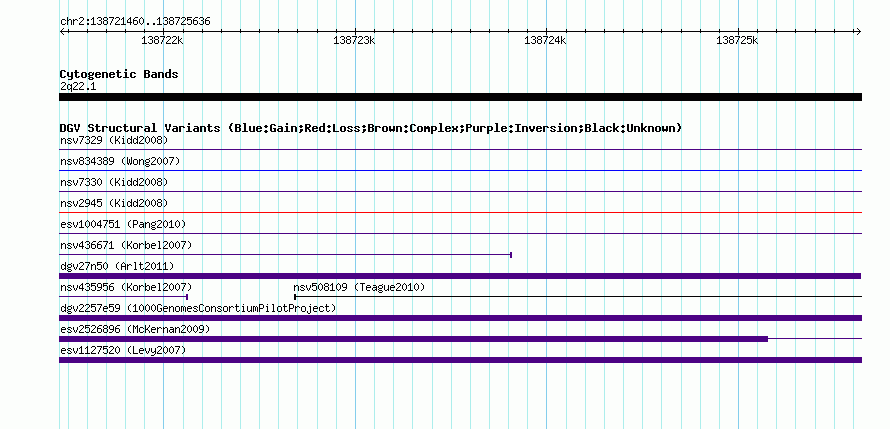
Task: Click the red nsv2945 loss variant line
Action: pyautogui.click(x=460, y=212)
